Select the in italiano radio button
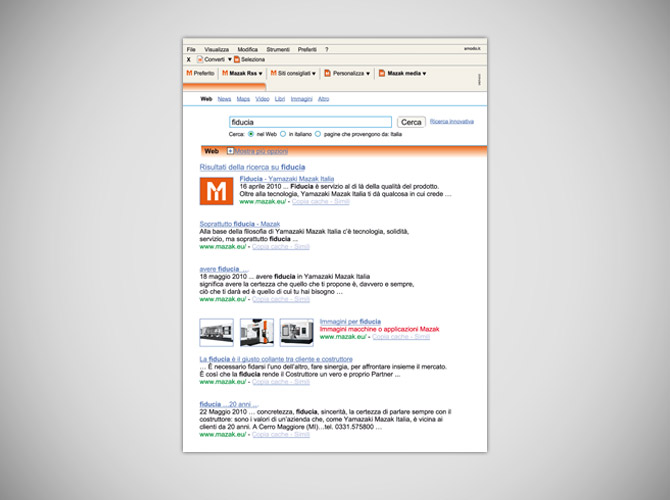This screenshot has width=670, height=500. [283, 134]
